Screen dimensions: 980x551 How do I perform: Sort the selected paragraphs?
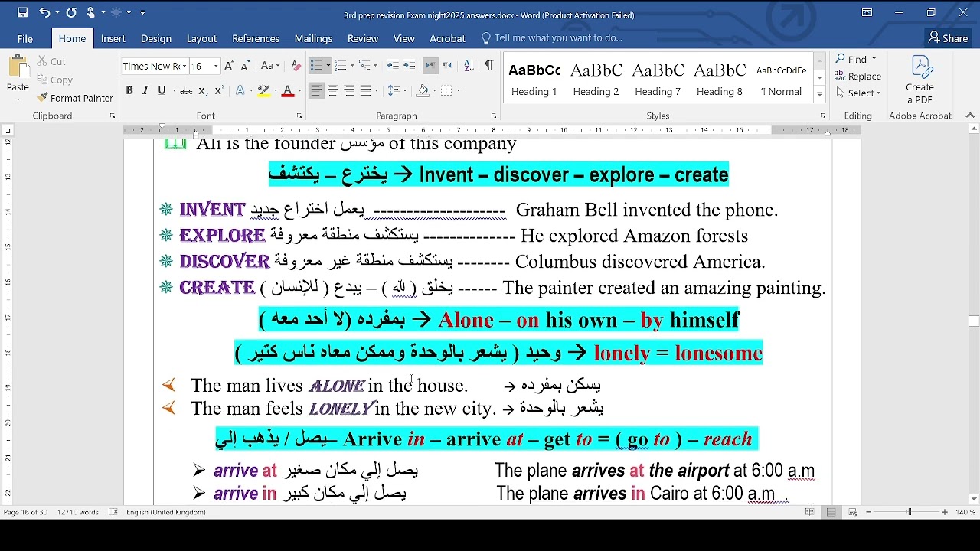[469, 66]
